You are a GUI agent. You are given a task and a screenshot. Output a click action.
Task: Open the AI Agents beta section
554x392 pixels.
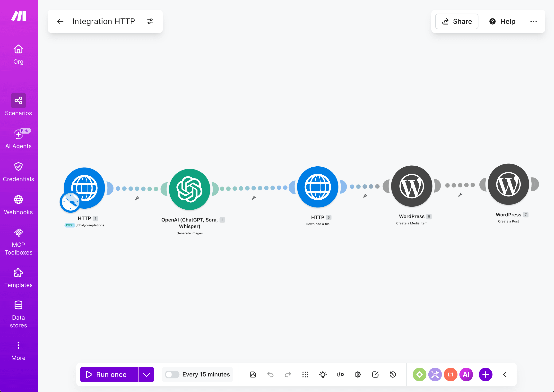click(x=18, y=139)
